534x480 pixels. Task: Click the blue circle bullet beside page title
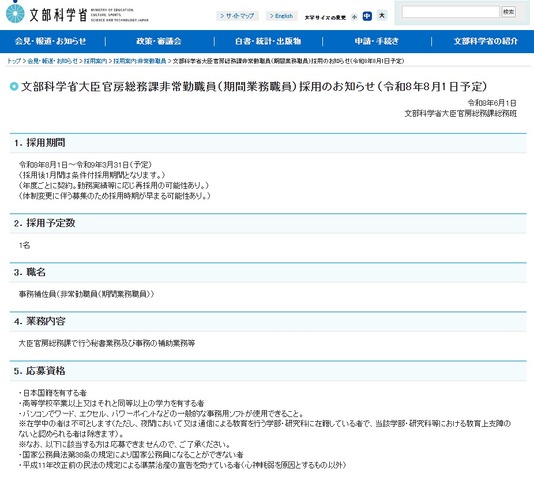coord(14,87)
